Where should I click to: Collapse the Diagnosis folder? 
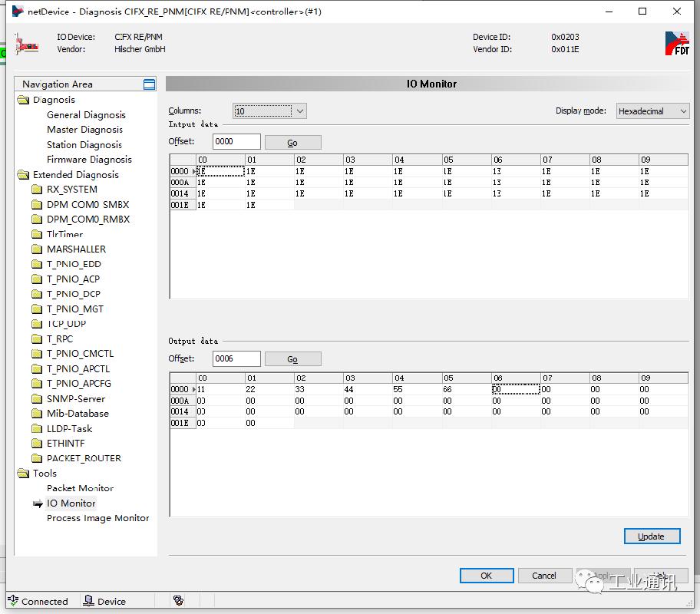coord(23,100)
